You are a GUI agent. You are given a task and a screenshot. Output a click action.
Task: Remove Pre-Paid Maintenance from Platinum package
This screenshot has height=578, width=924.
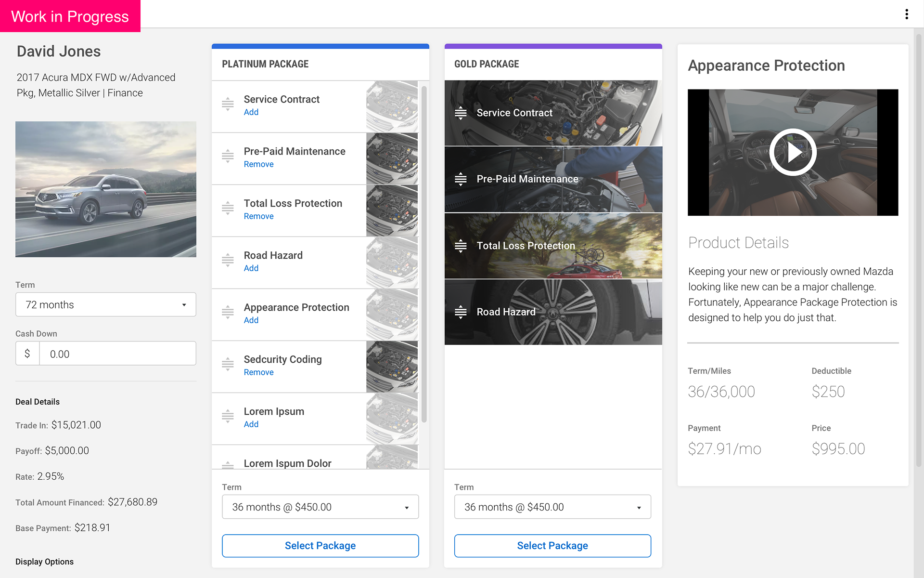click(258, 164)
